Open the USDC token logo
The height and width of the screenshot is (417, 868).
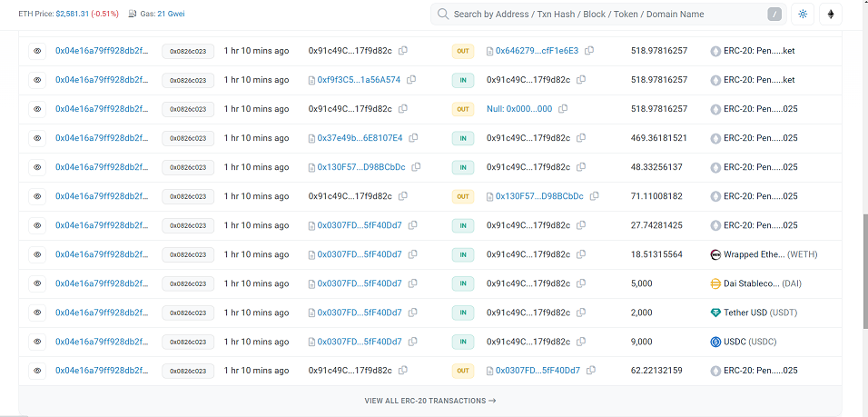[715, 342]
